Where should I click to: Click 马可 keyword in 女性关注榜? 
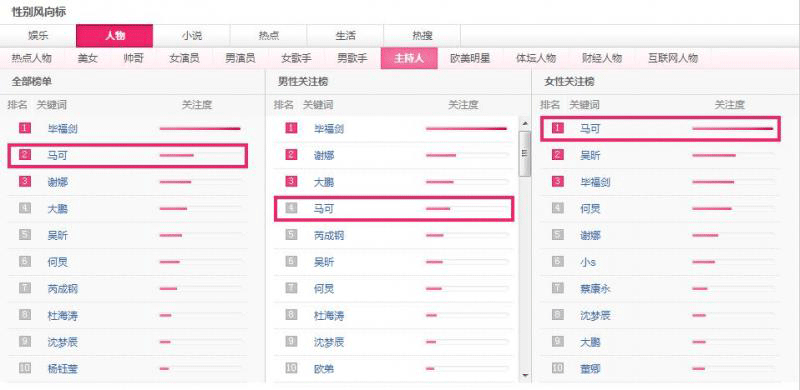click(x=590, y=129)
